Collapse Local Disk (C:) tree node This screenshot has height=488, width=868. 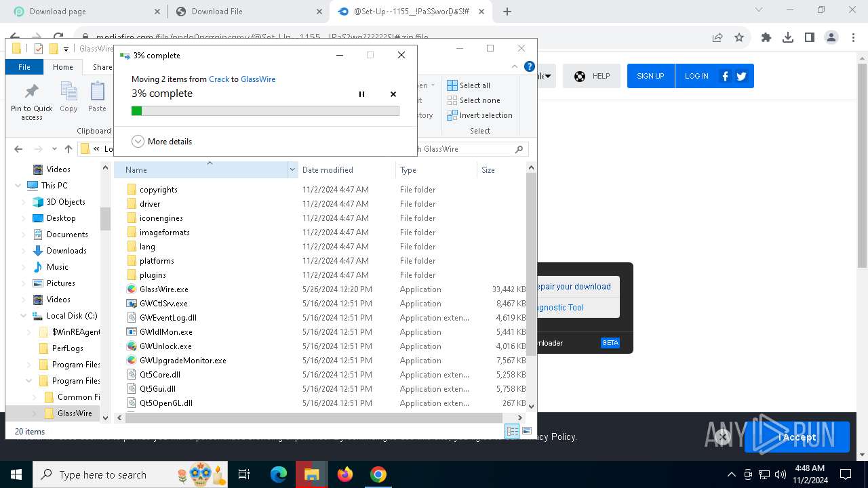pos(24,316)
